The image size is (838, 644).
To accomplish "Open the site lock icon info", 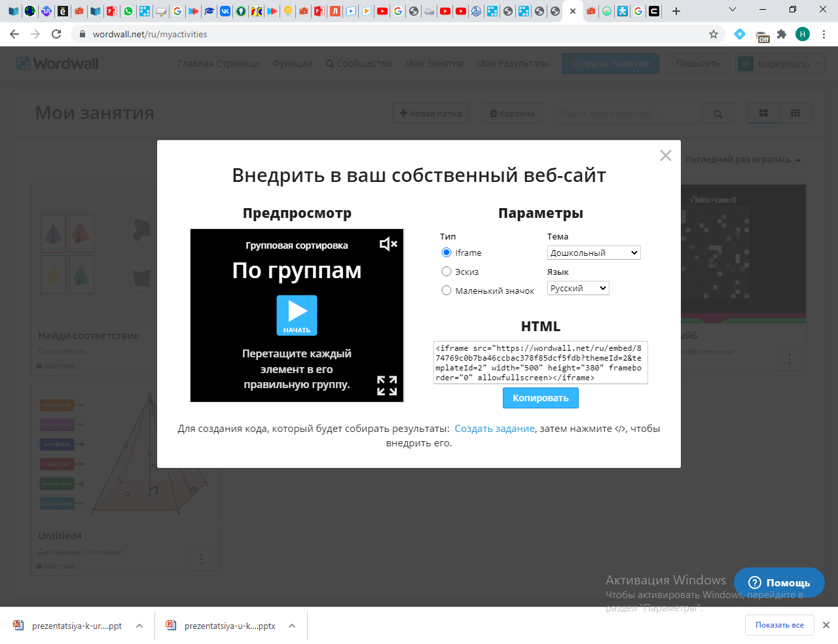I will click(x=82, y=34).
